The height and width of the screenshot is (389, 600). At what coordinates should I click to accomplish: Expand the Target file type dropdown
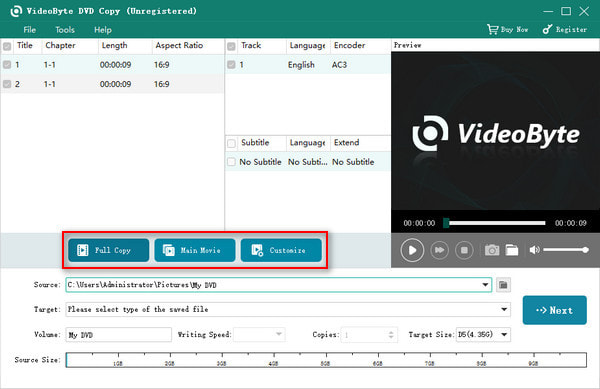click(504, 309)
